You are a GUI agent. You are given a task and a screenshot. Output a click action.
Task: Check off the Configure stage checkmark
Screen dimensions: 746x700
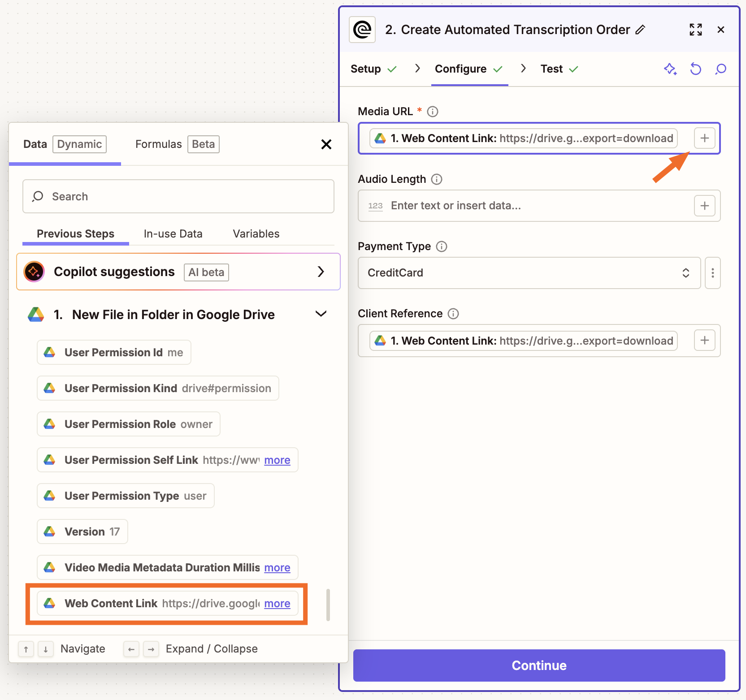pyautogui.click(x=499, y=69)
